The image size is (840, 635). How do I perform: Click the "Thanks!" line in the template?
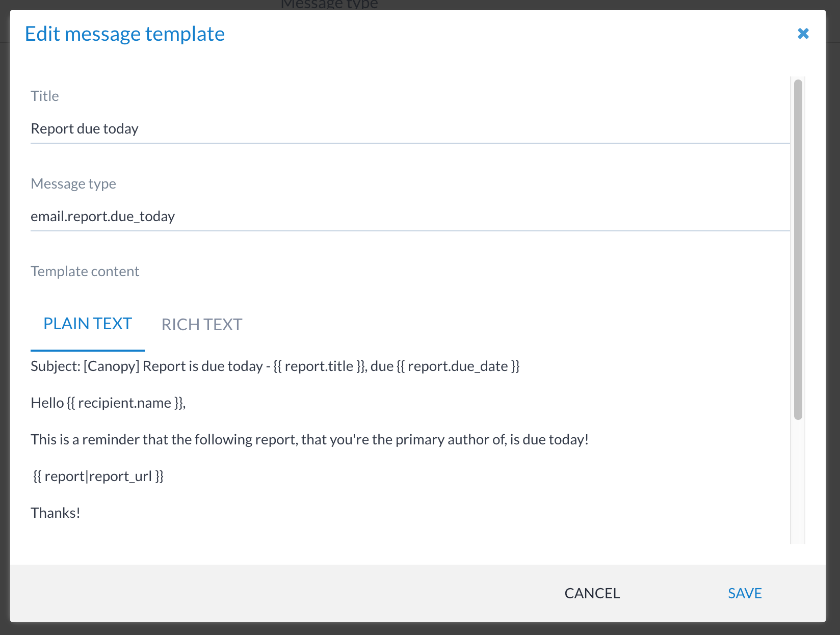56,513
